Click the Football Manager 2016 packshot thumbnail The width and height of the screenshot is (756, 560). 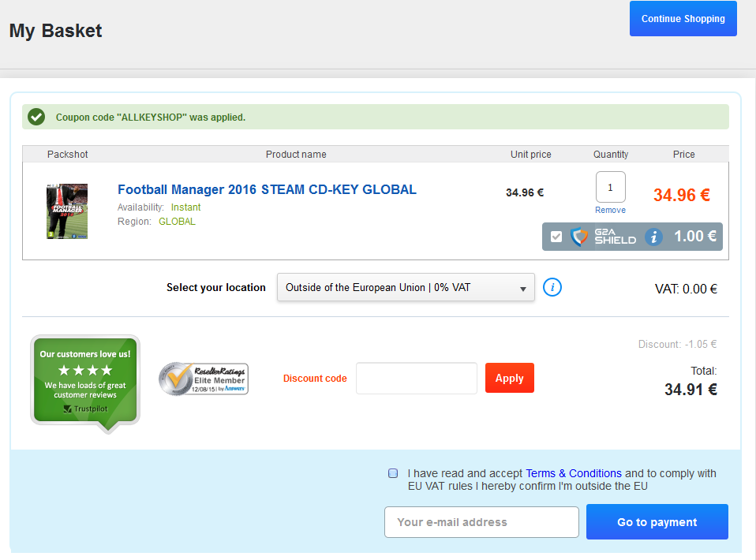[x=67, y=211]
